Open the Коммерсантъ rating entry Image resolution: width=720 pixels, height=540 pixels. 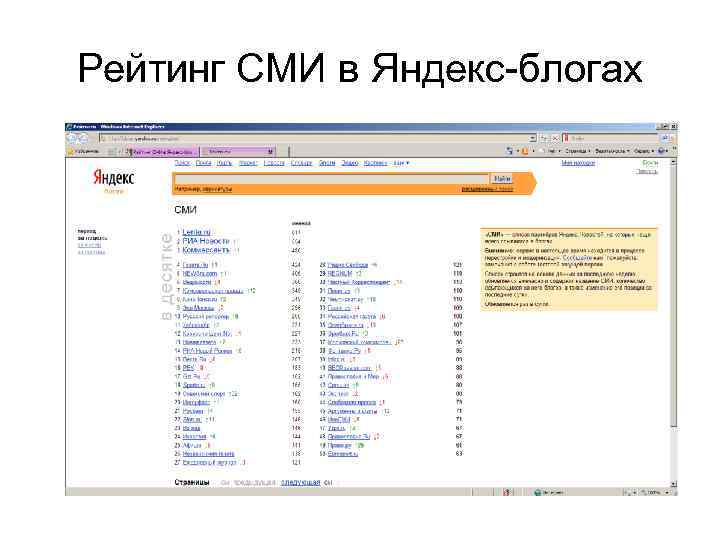tap(206, 250)
